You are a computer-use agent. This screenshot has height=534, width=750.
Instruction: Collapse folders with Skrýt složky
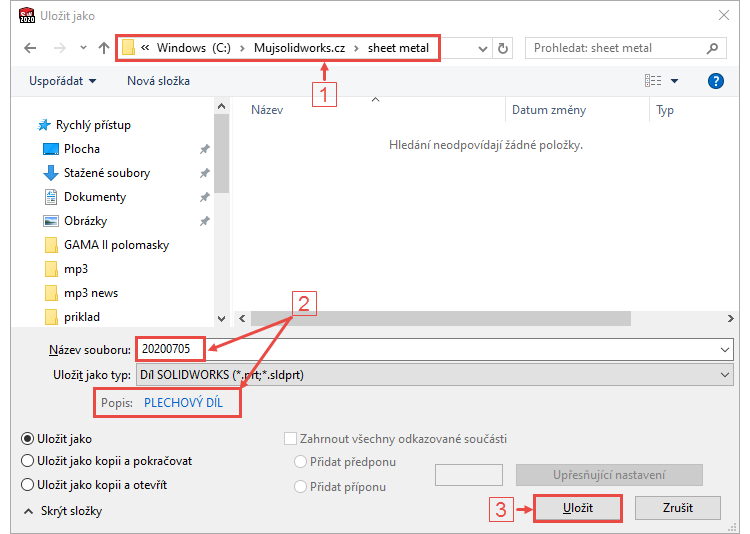coord(63,511)
